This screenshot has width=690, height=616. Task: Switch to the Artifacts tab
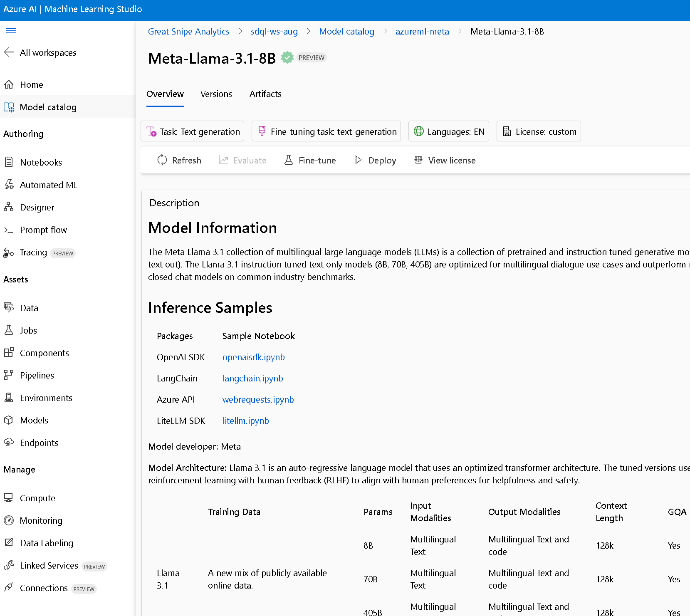[x=265, y=94]
